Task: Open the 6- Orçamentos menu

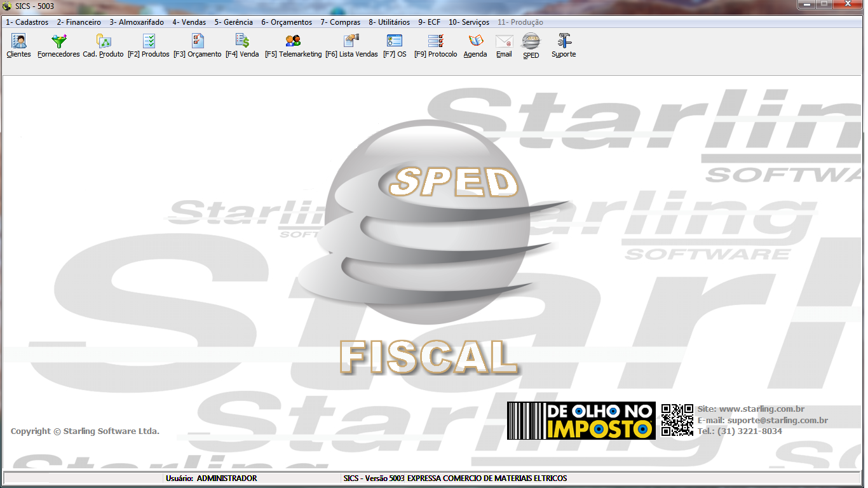Action: [x=287, y=22]
